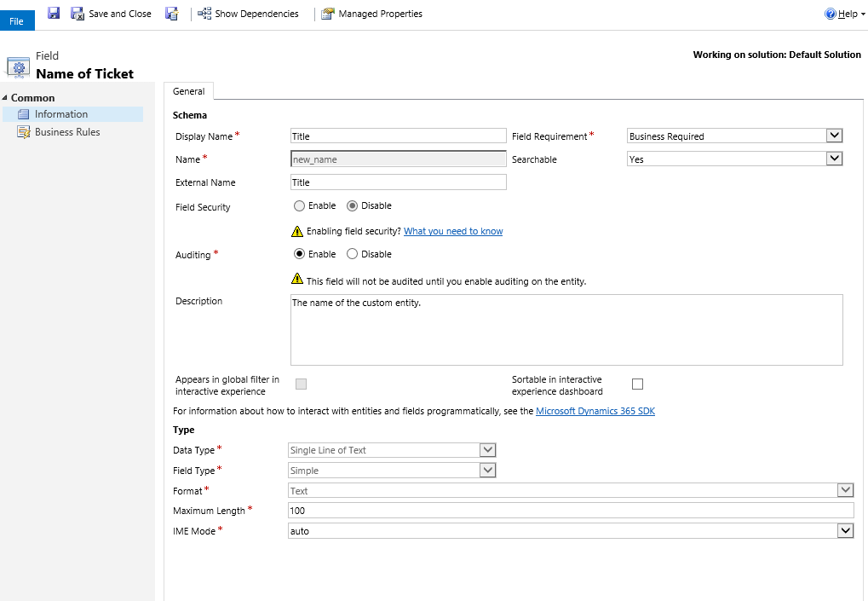Click the Save and New icon
This screenshot has width=868, height=601.
171,14
